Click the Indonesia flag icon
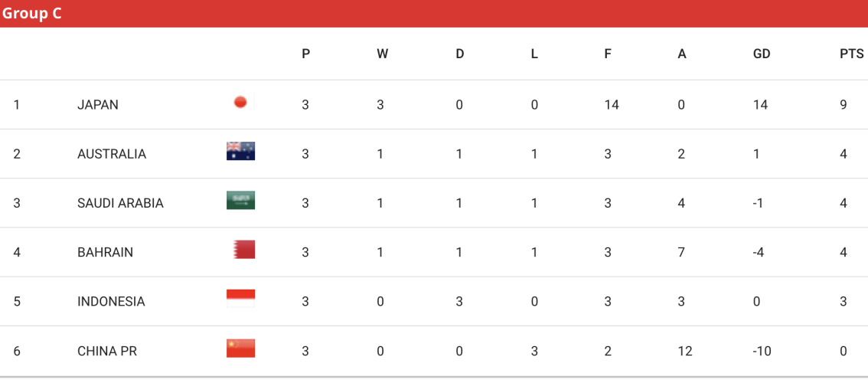Image resolution: width=868 pixels, height=383 pixels. click(241, 299)
